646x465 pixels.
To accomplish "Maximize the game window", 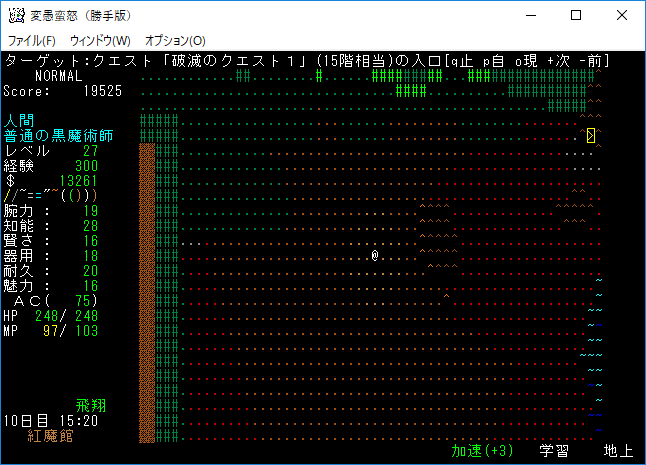I will pyautogui.click(x=576, y=15).
